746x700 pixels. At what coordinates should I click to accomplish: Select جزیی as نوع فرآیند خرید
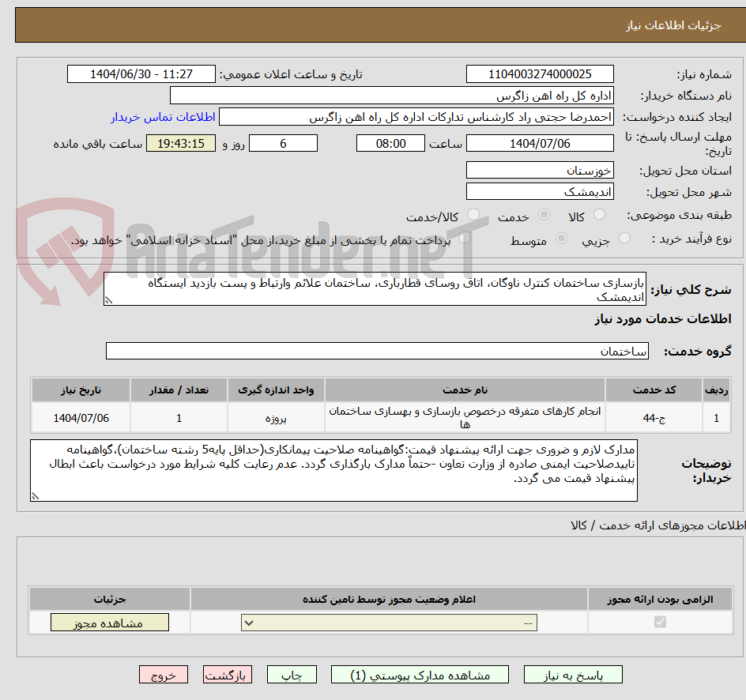tap(624, 240)
